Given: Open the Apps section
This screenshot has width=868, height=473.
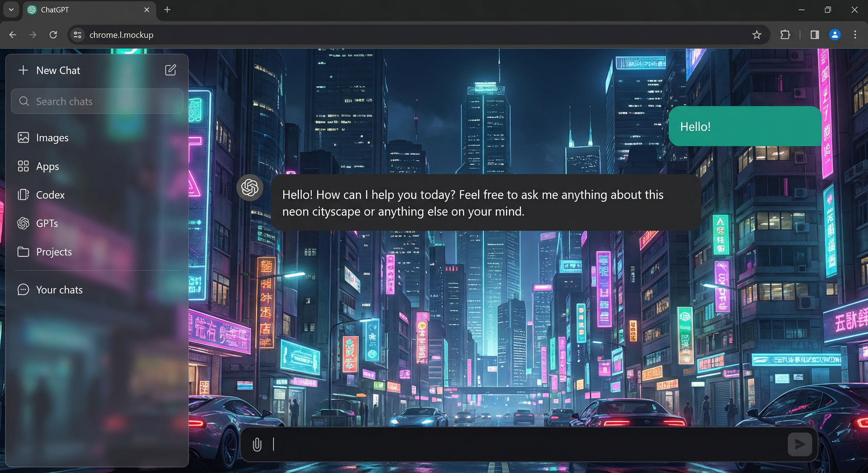Looking at the screenshot, I should tap(47, 166).
